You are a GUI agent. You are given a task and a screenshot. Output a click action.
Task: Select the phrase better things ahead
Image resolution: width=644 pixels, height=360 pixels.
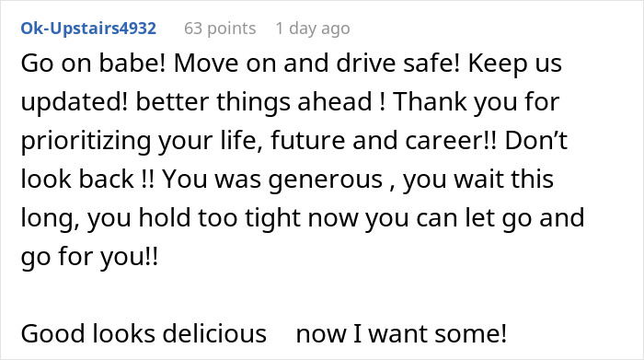pyautogui.click(x=254, y=101)
